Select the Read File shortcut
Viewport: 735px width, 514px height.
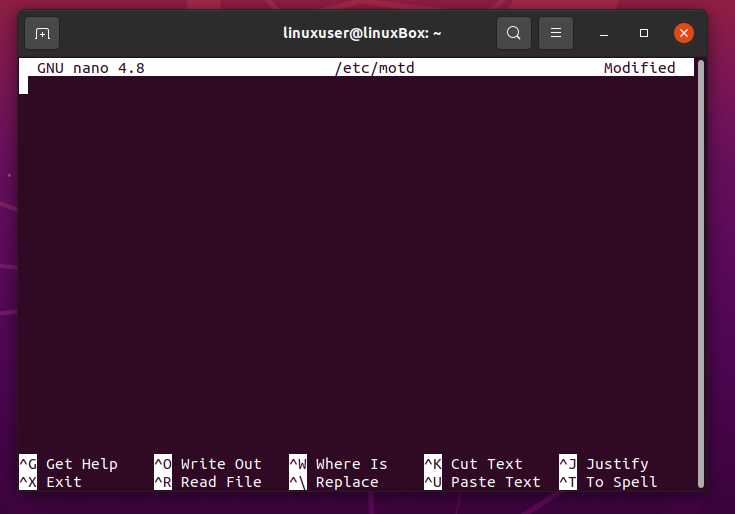pos(220,482)
